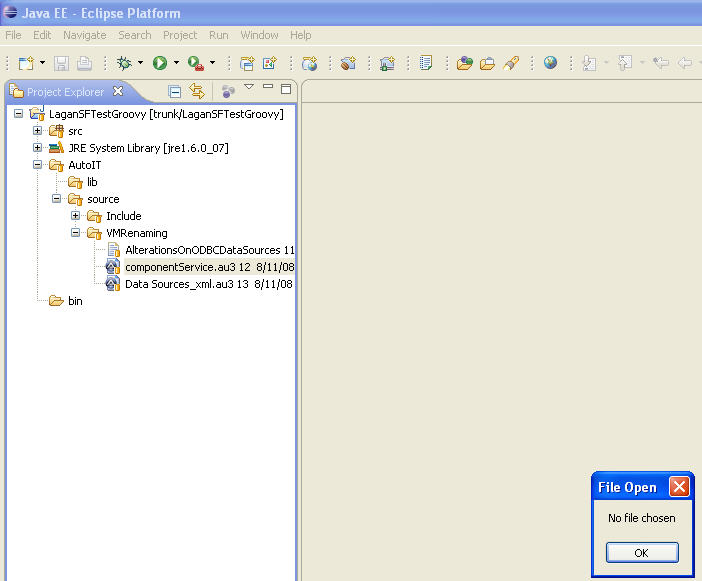
Task: Toggle Link with Editor arrows icon
Action: click(197, 91)
